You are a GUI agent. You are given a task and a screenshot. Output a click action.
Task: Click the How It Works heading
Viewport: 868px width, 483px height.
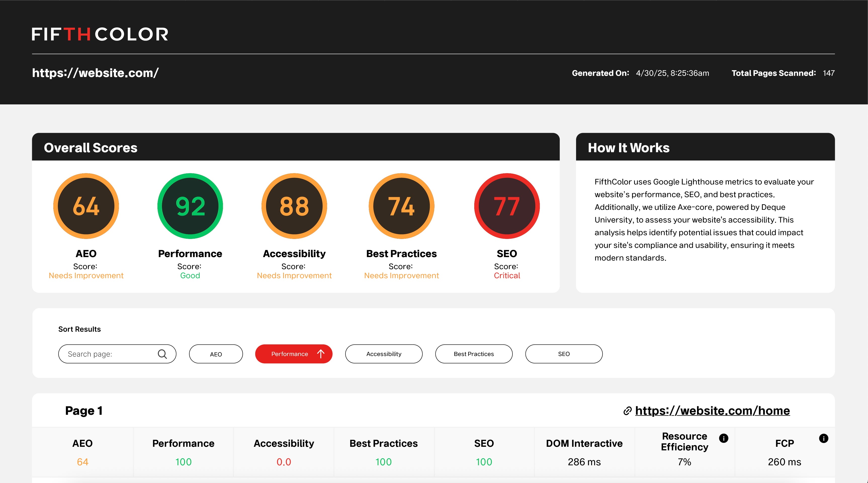tap(629, 148)
